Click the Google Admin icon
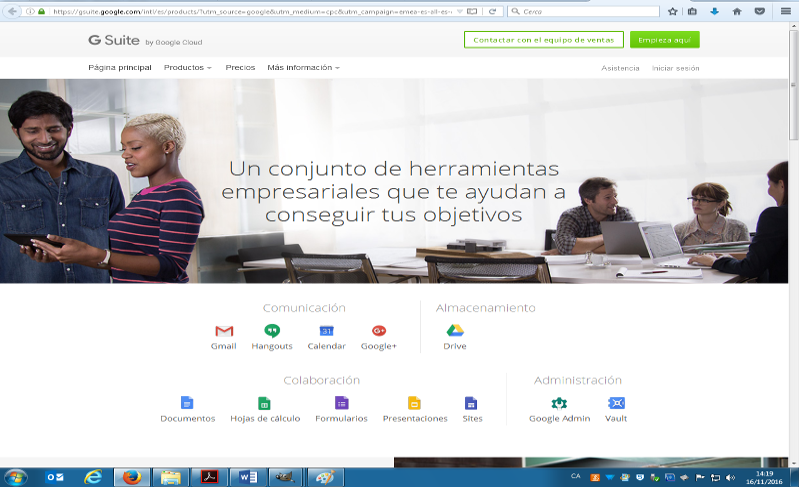Viewport: 800px width, 500px height. pos(559,403)
